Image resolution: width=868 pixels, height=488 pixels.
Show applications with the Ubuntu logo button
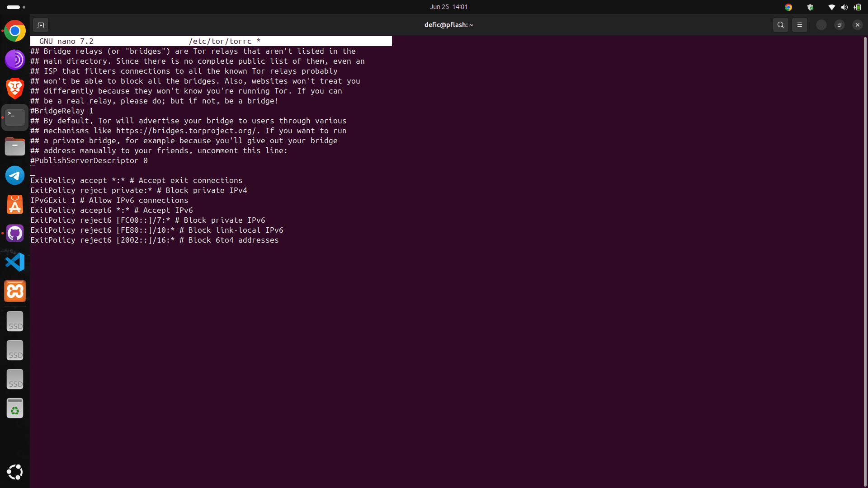[15, 472]
